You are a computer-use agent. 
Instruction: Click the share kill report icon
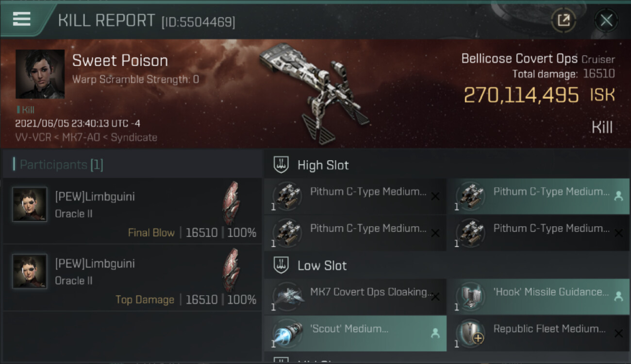[x=564, y=20]
